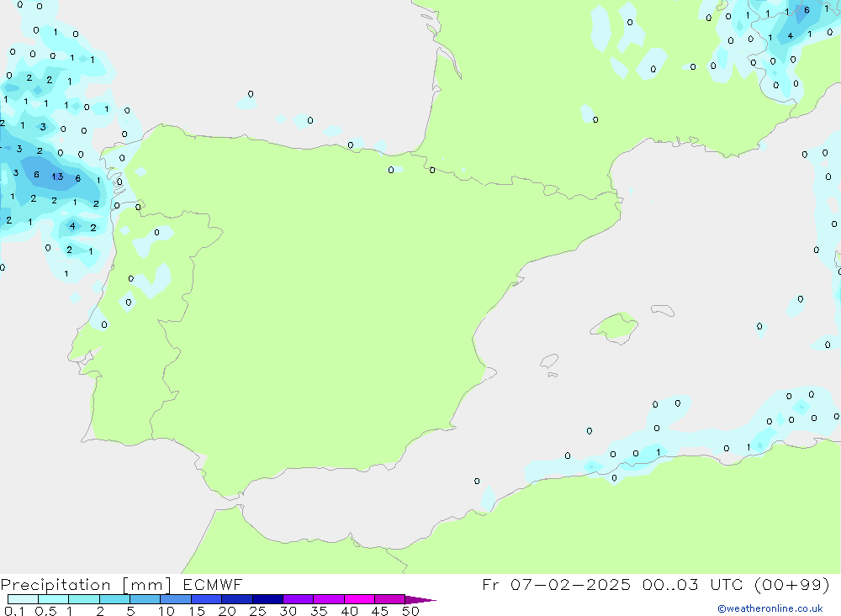Click the 20–25 mm legend swatch
The image size is (841, 616).
pyautogui.click(x=237, y=599)
